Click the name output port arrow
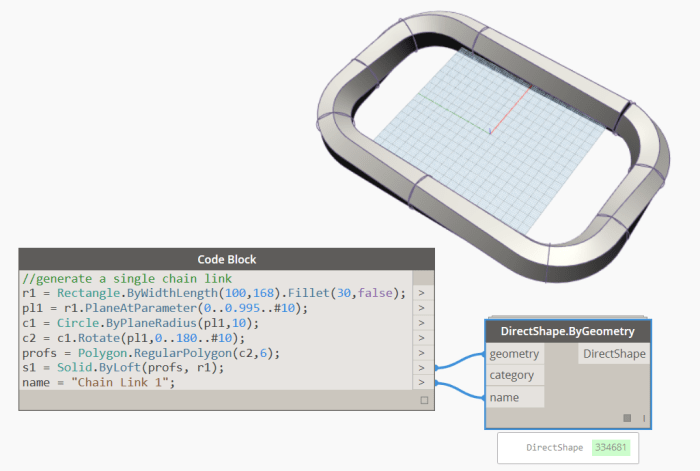 pyautogui.click(x=422, y=383)
